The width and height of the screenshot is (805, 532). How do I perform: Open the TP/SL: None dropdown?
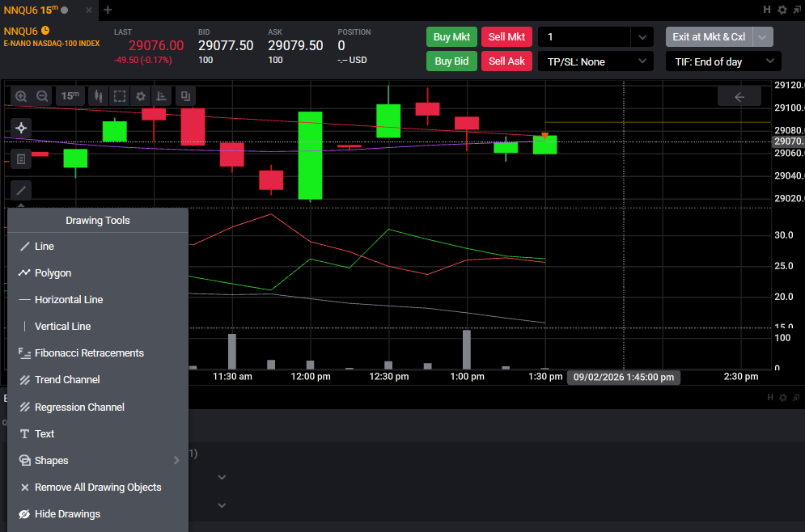pyautogui.click(x=595, y=61)
